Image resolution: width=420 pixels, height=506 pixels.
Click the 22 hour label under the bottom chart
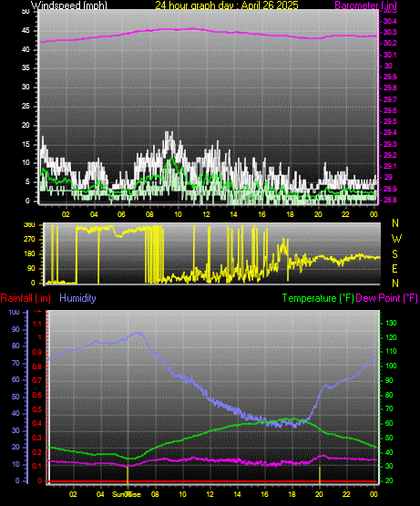point(346,494)
